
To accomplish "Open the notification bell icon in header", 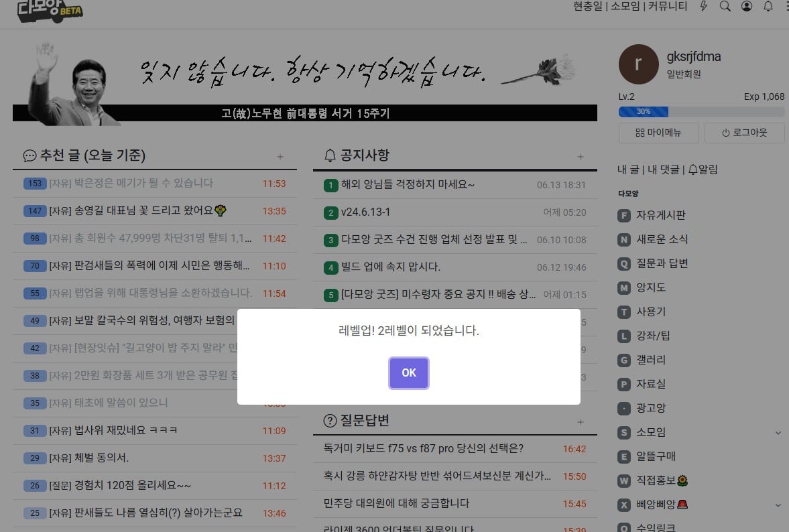I will pos(768,6).
